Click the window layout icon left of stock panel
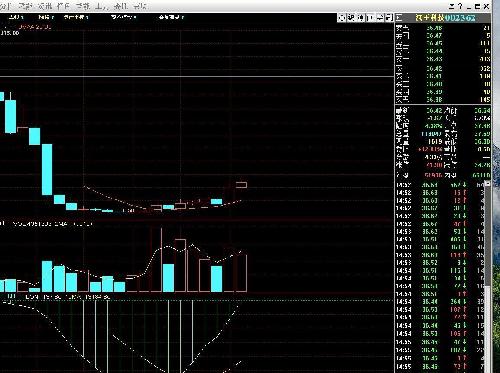 tap(389, 18)
